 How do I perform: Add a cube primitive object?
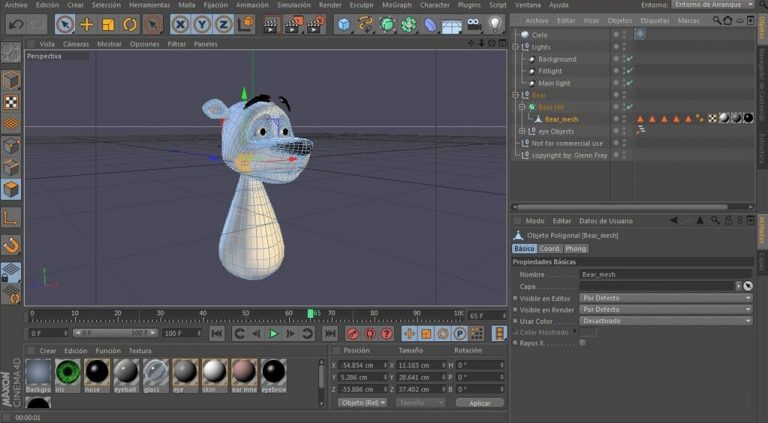344,24
